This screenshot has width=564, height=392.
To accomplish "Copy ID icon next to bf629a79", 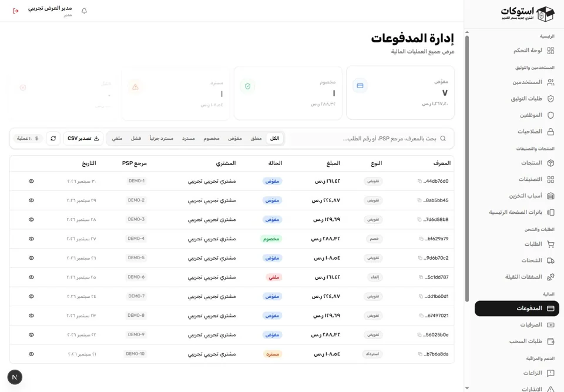I will (421, 239).
